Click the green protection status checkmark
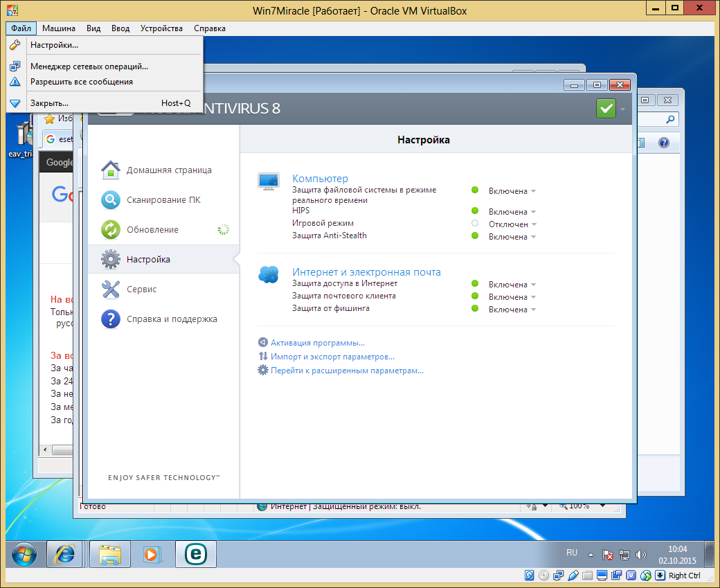The height and width of the screenshot is (588, 720). (x=606, y=109)
